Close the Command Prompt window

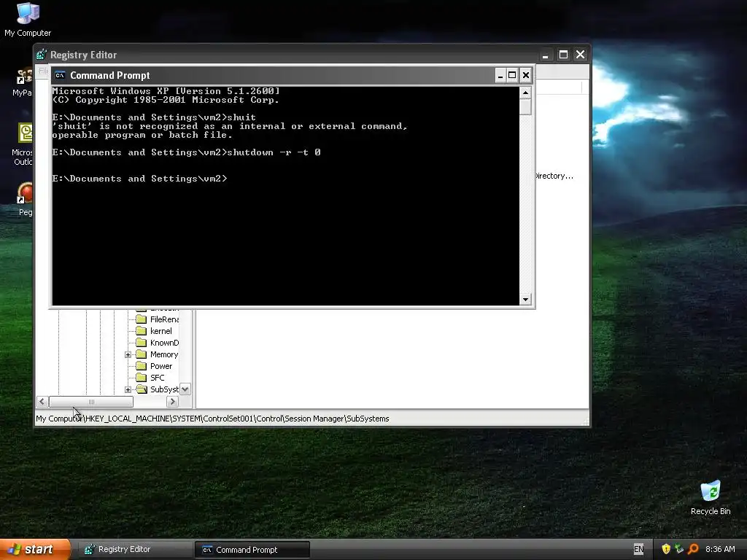[525, 75]
